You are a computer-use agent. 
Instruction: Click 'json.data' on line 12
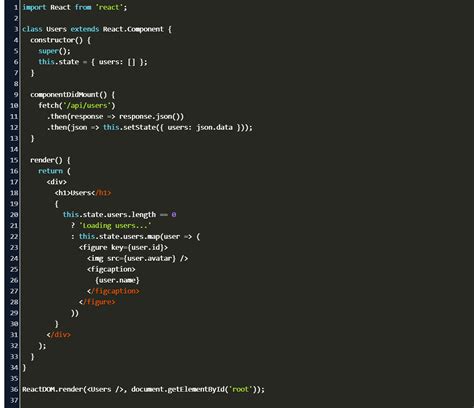(x=214, y=127)
